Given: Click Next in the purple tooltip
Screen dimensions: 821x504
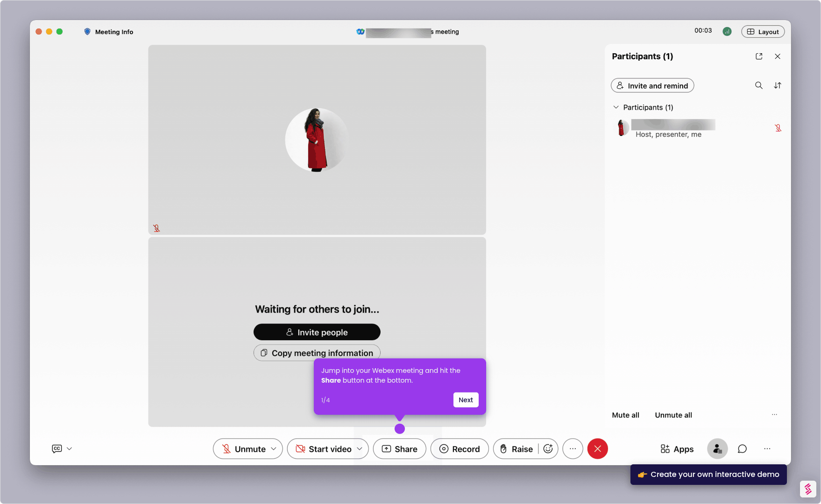Looking at the screenshot, I should pyautogui.click(x=466, y=400).
